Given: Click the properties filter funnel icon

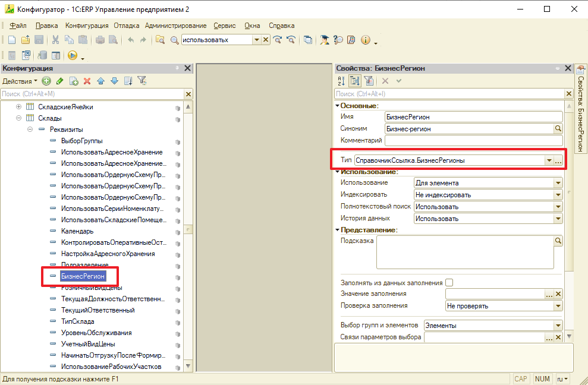Looking at the screenshot, I should click(x=369, y=81).
